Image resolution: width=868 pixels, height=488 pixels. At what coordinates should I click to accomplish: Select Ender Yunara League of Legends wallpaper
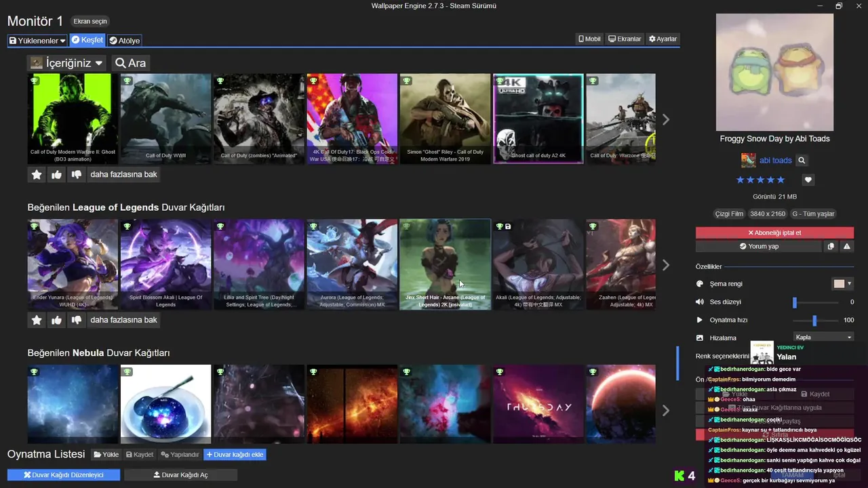[73, 264]
